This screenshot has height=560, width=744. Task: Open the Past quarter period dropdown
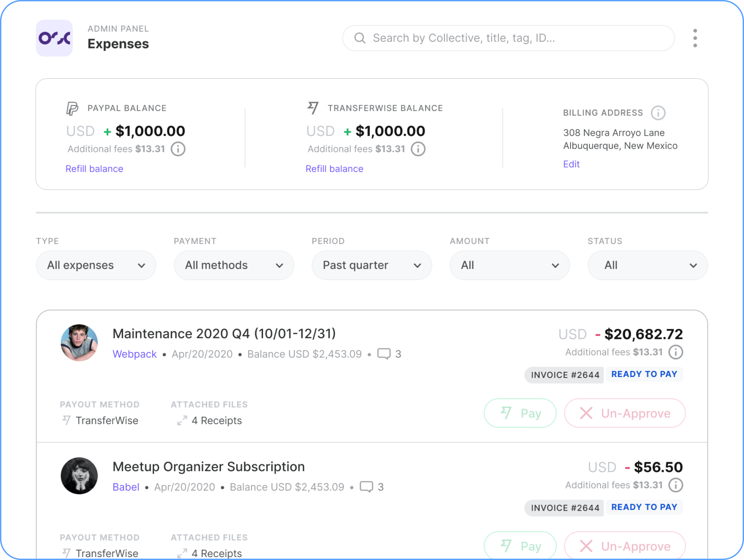click(x=372, y=265)
